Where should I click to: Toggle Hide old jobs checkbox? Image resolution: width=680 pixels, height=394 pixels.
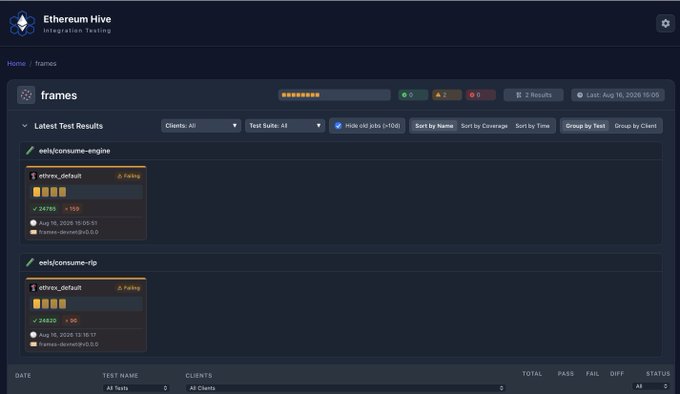pos(338,126)
